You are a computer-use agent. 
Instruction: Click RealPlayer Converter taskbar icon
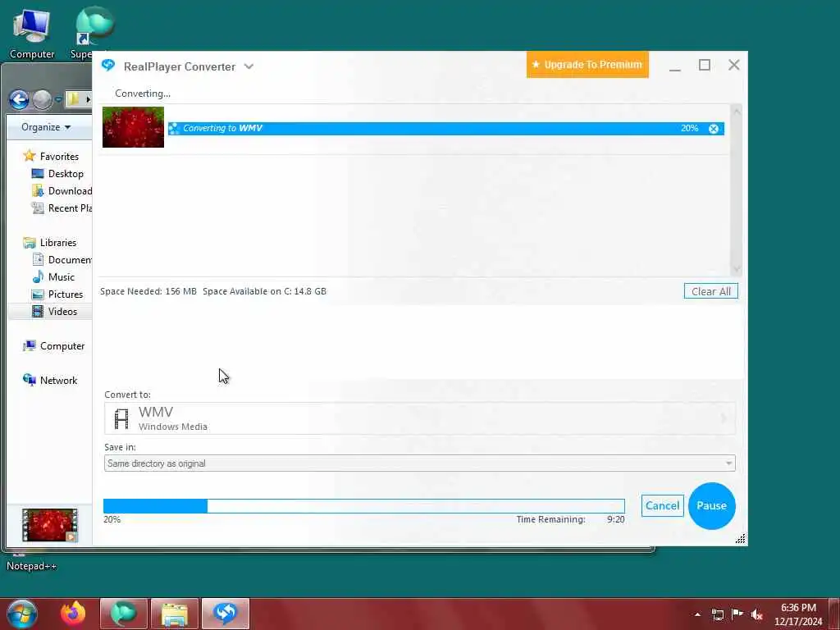[x=226, y=614]
